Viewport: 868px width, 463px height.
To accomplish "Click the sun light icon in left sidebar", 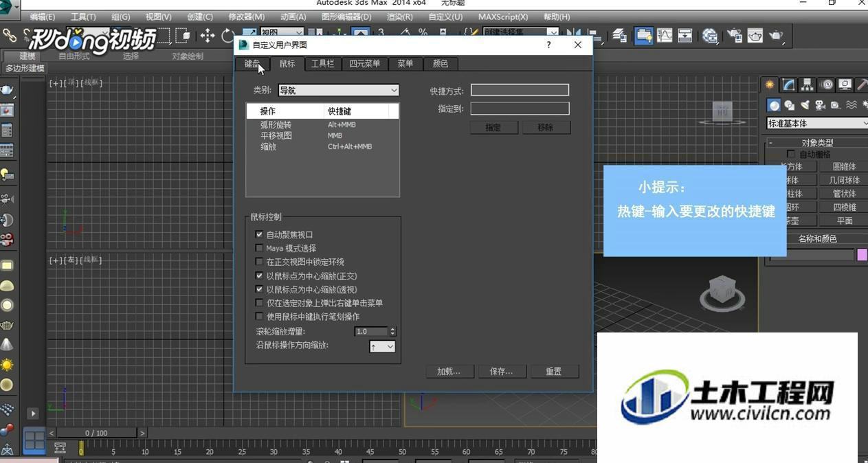I will click(x=7, y=364).
